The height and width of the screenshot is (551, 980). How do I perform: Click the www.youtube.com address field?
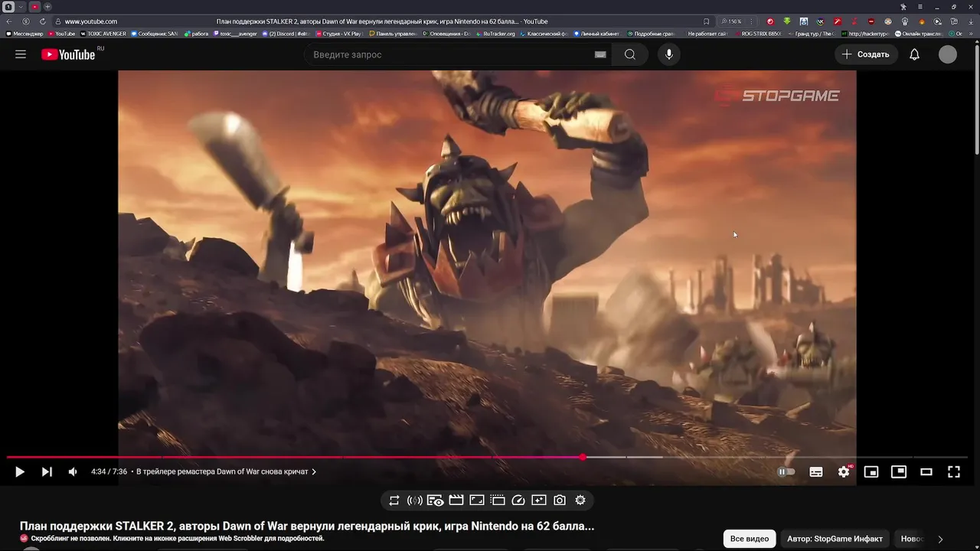click(91, 21)
